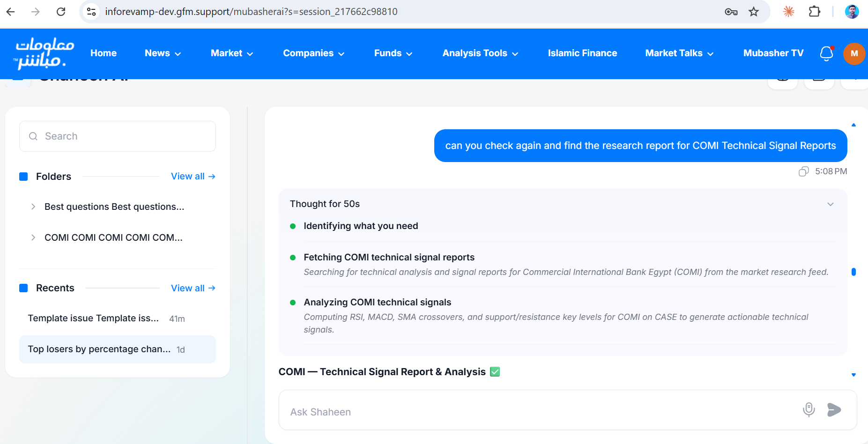868x444 pixels.
Task: Open the Chrome profile avatar
Action: [852, 12]
